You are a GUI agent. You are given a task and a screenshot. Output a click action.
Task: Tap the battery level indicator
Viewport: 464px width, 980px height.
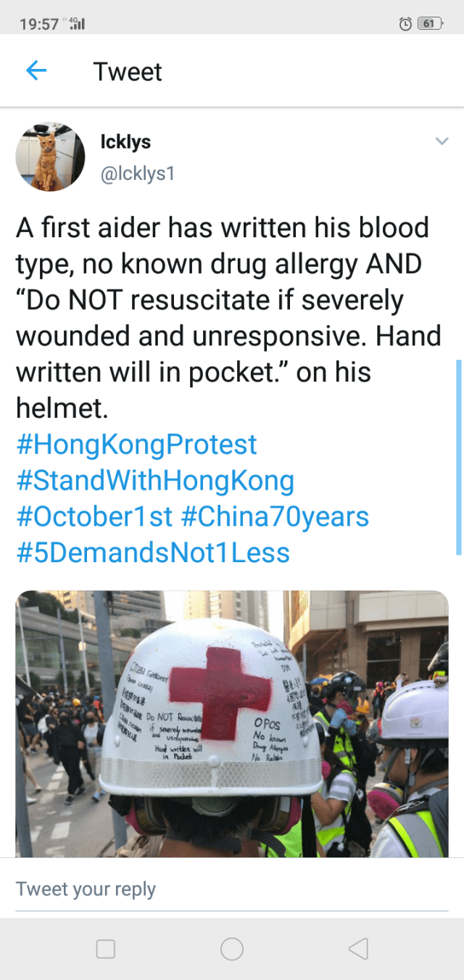point(431,24)
